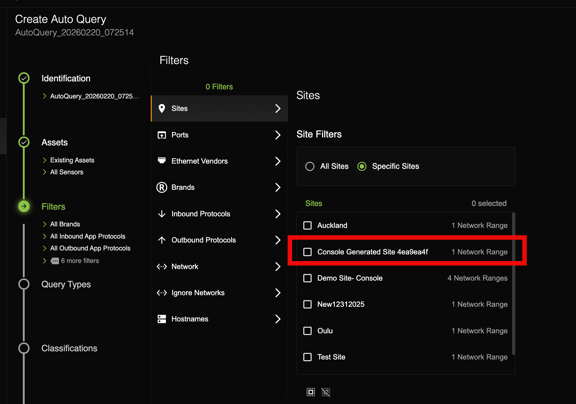Click the badge icon beside 6 more filters
Viewport: 576px width, 404px height.
[x=55, y=261]
